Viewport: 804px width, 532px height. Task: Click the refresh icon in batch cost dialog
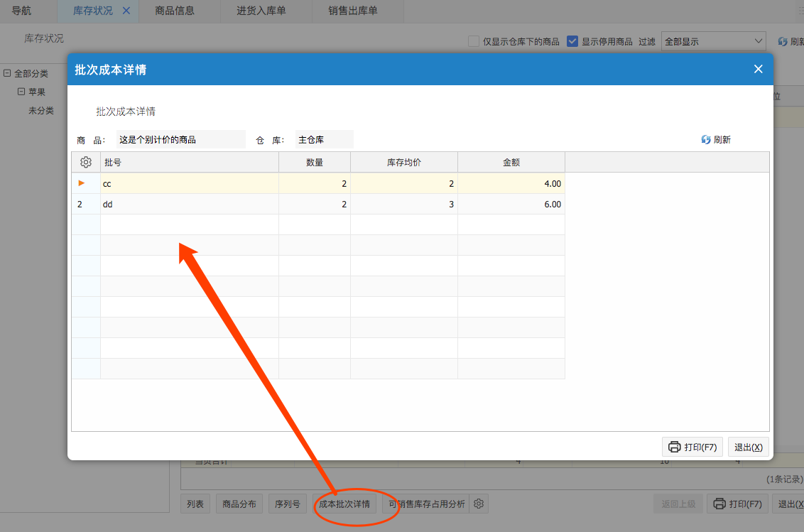click(706, 140)
